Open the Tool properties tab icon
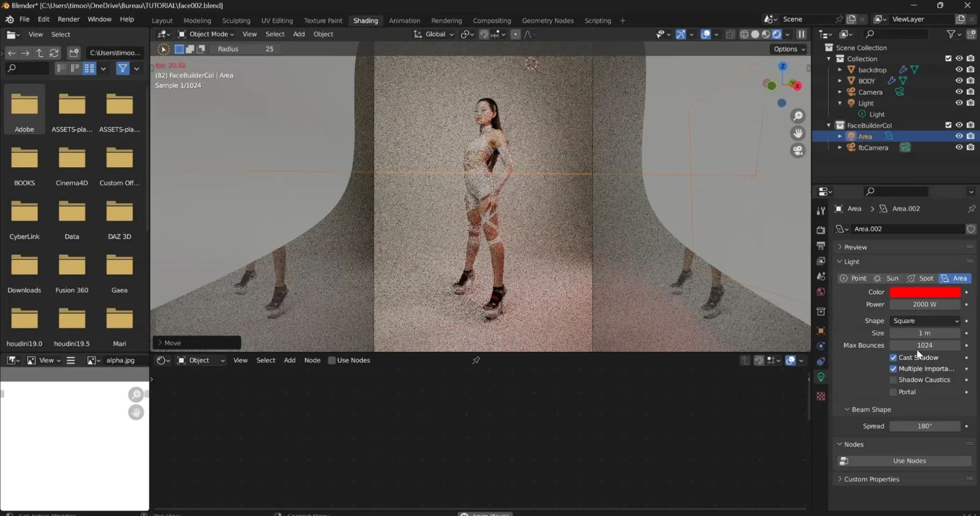Screen dimensions: 980x516 [821, 211]
